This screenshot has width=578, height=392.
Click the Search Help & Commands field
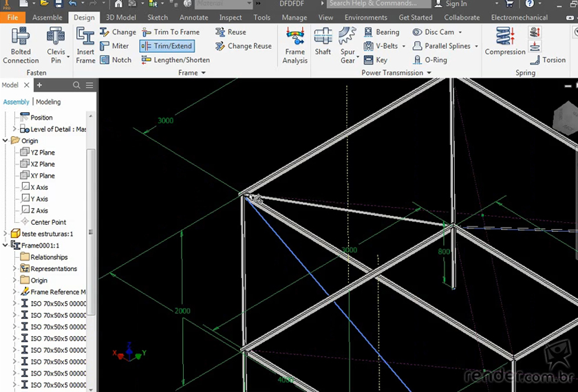click(x=378, y=4)
